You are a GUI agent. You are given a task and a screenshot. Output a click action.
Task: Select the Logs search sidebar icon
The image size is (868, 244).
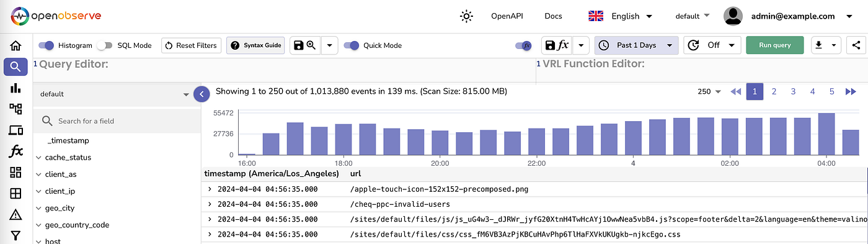pos(15,67)
